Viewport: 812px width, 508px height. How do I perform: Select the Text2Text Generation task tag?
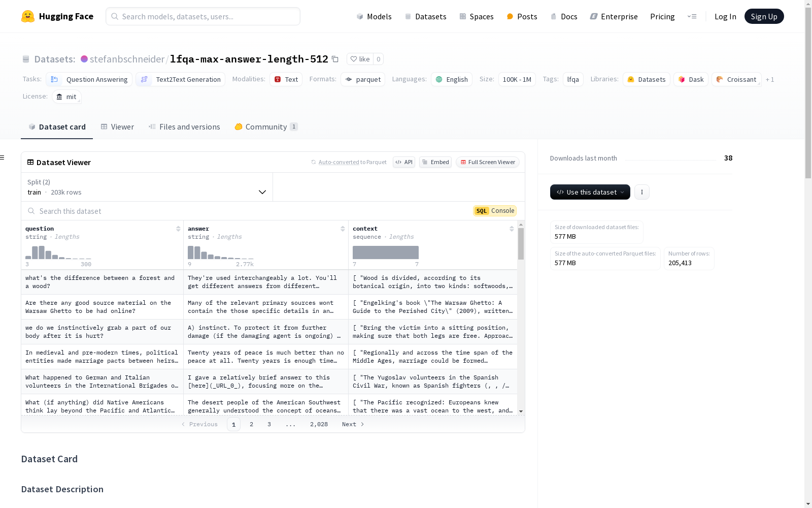pyautogui.click(x=180, y=79)
